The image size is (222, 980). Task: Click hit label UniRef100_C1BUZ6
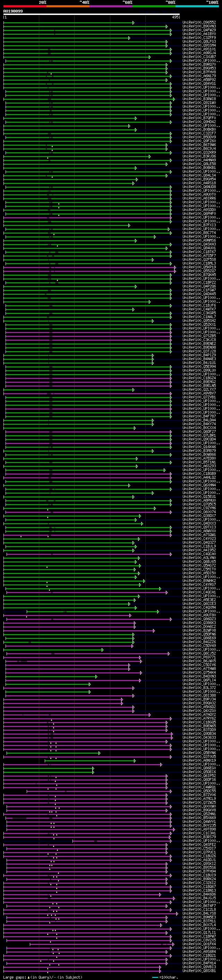[199, 856]
